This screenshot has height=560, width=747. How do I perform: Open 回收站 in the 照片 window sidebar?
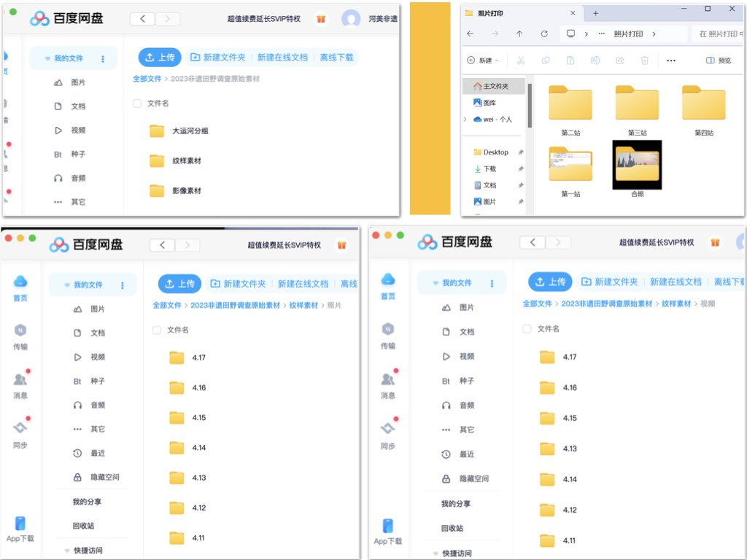[x=83, y=526]
